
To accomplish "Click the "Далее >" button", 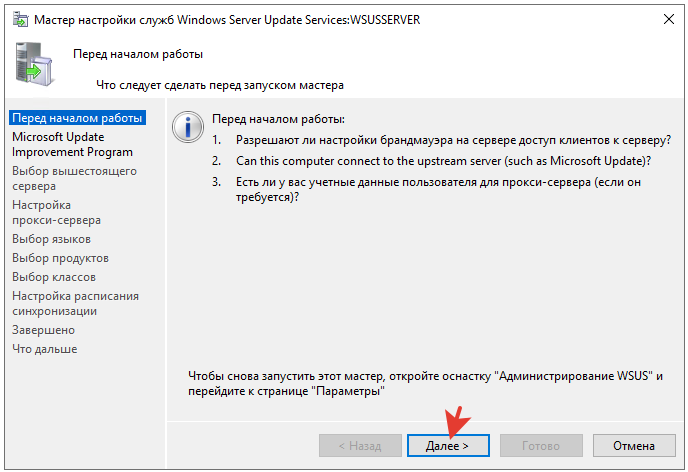I will [x=446, y=444].
